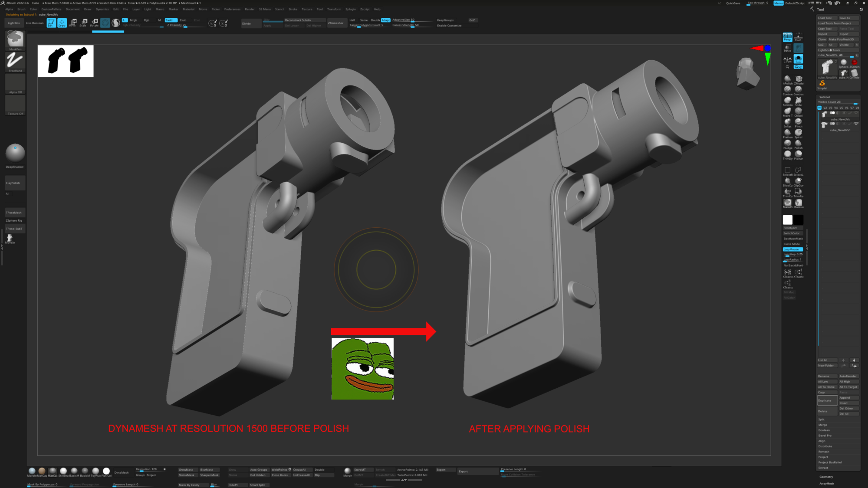Activate the Rotate gizmo tool
The height and width of the screenshot is (488, 868).
[x=94, y=23]
